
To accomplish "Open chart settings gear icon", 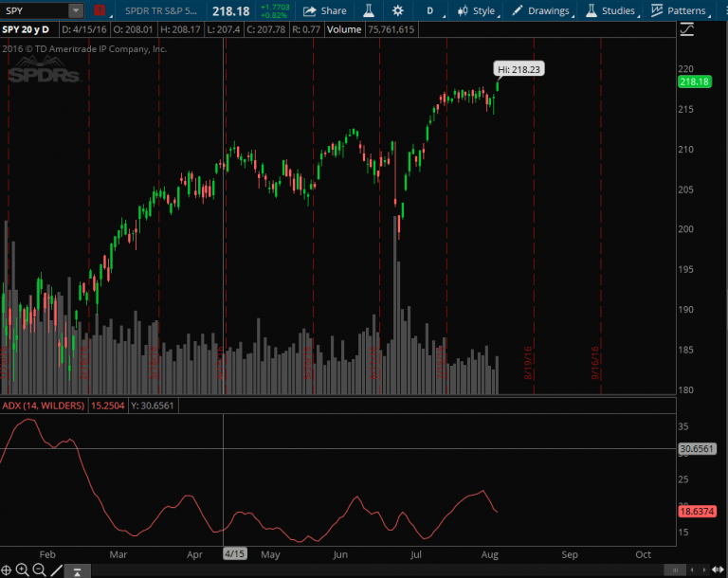I will (x=397, y=10).
